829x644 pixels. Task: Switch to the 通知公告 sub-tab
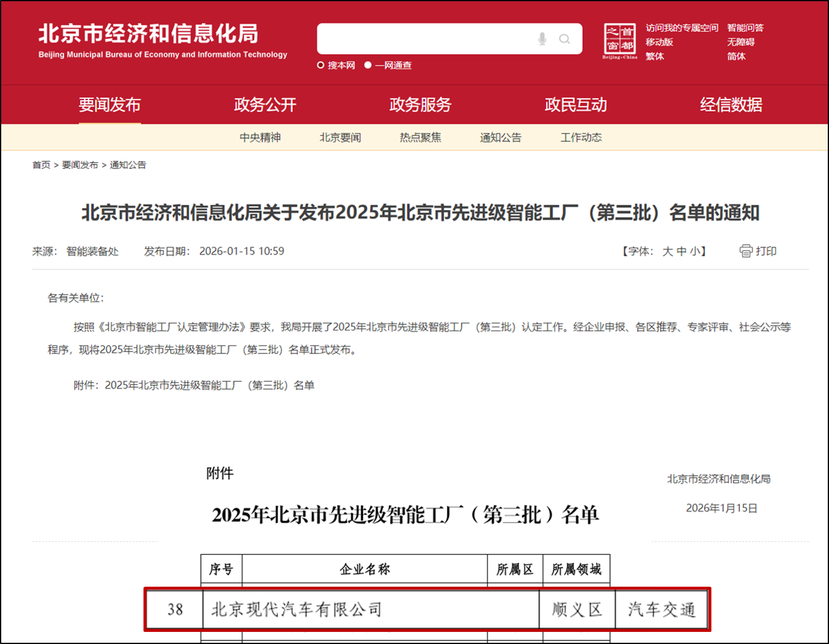[501, 138]
